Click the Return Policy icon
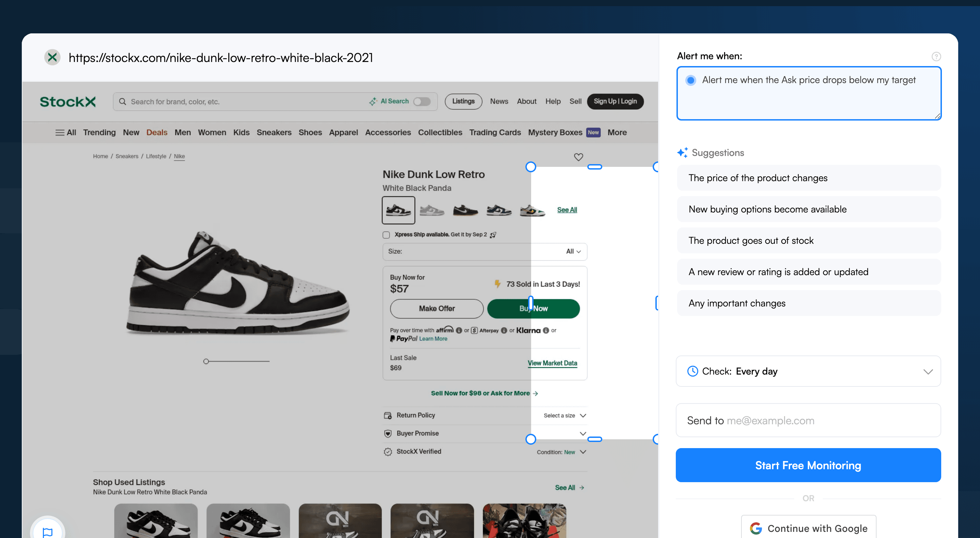Viewport: 980px width, 538px height. pyautogui.click(x=388, y=415)
